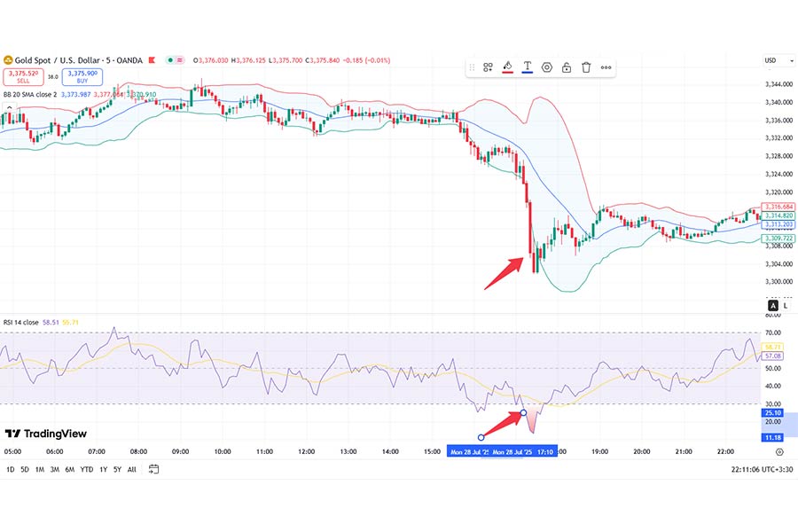Grab the floating toolbar drag handle

point(472,67)
